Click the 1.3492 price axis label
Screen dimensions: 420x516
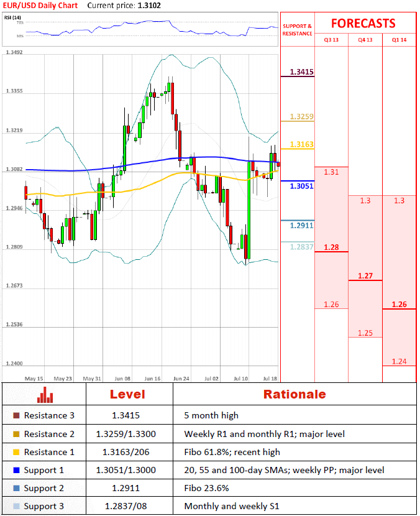pyautogui.click(x=14, y=52)
